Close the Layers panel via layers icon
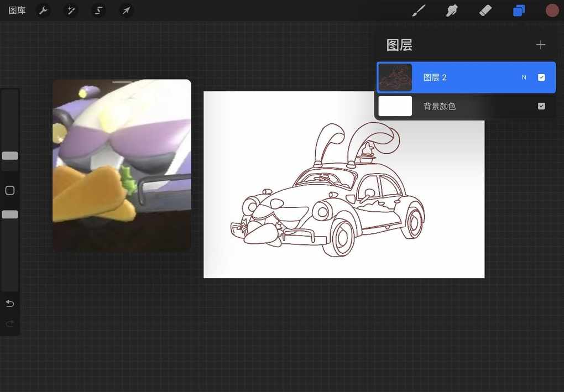This screenshot has width=564, height=392. 519,11
